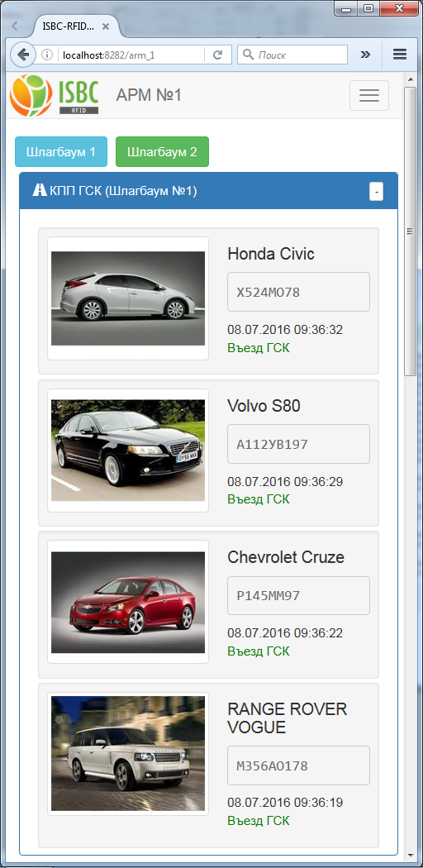
Task: Close the ISBC-RFID browser tab
Action: pos(106,26)
